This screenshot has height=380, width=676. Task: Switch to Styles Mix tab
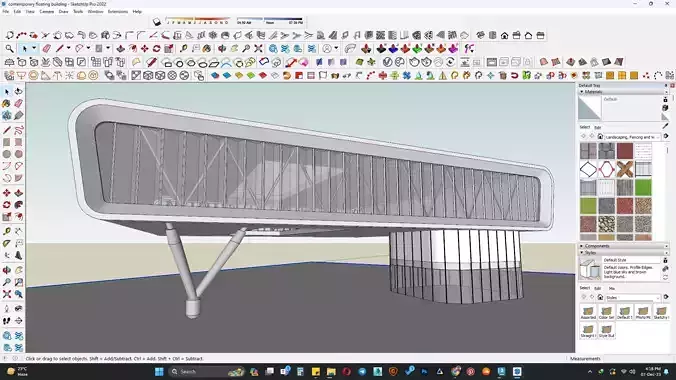click(x=611, y=288)
